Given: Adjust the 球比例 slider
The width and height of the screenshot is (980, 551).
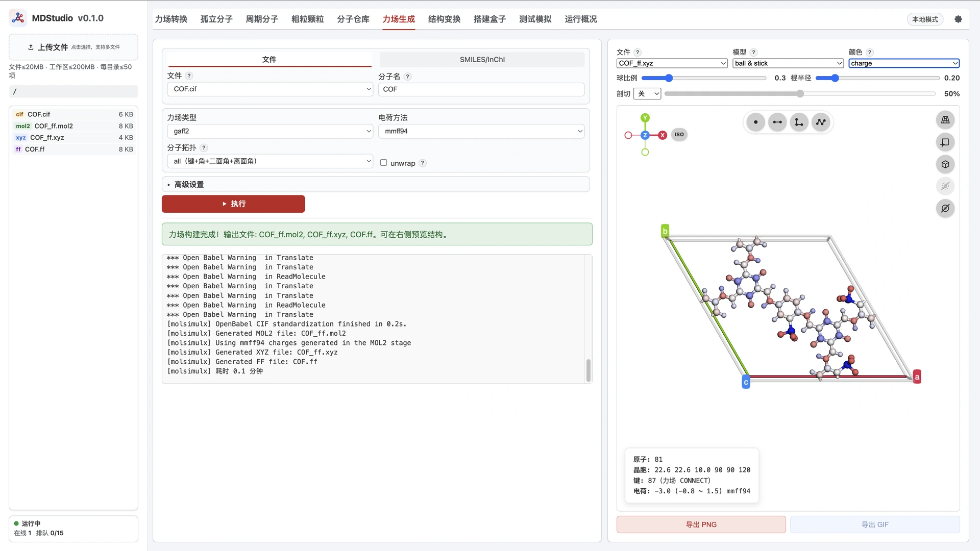Looking at the screenshot, I should (704, 78).
